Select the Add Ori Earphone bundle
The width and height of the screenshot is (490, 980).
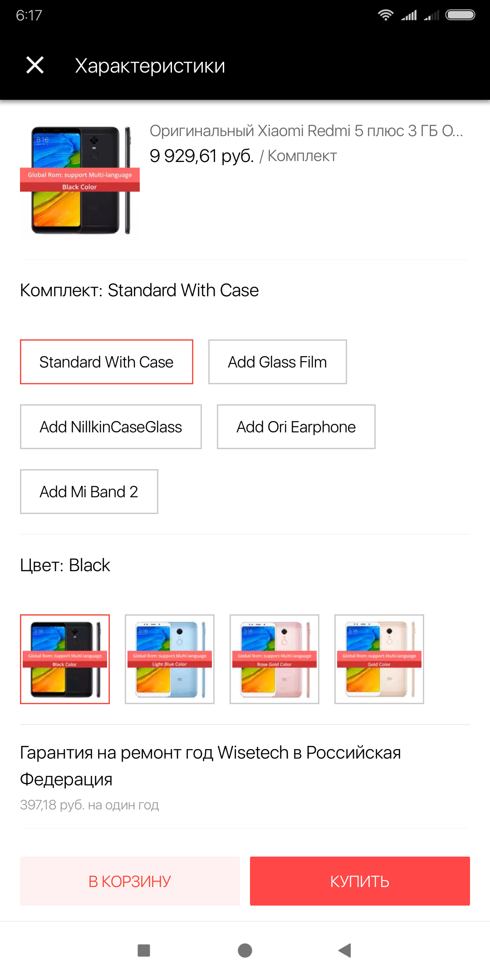[296, 426]
